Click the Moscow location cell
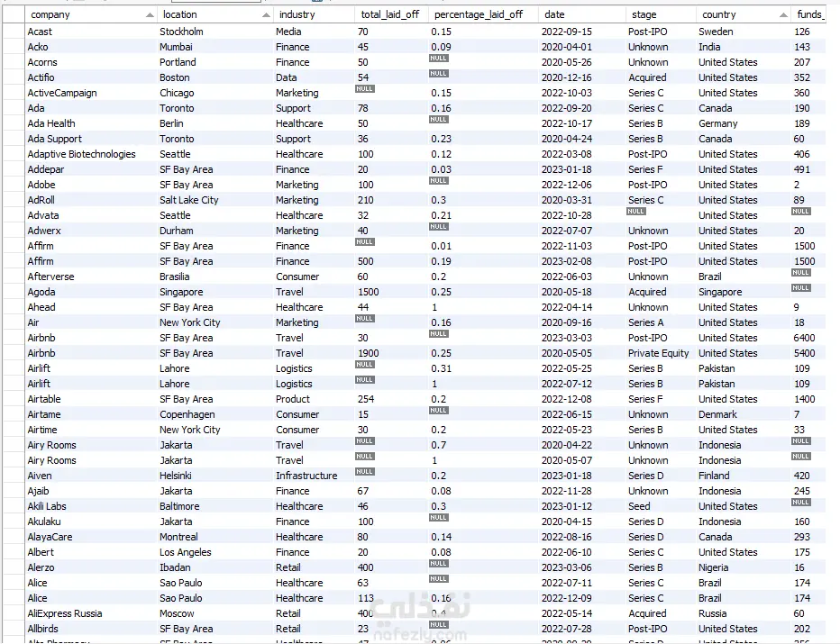 [215, 613]
